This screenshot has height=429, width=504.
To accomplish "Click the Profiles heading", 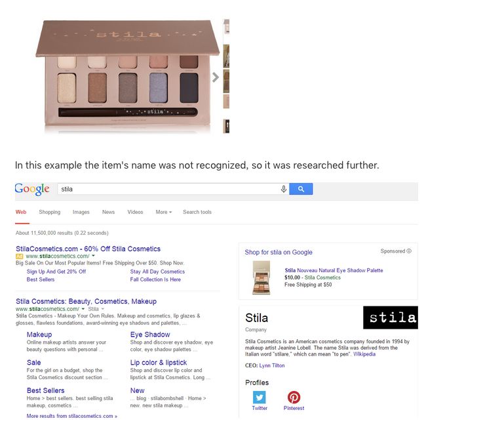I will coord(257,382).
